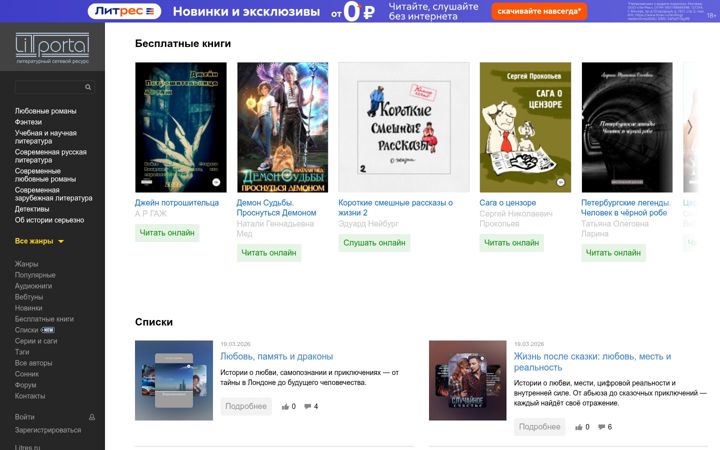This screenshot has width=720, height=450.
Task: Click Короткие смешные рассказы о жизни 2 title
Action: click(395, 208)
